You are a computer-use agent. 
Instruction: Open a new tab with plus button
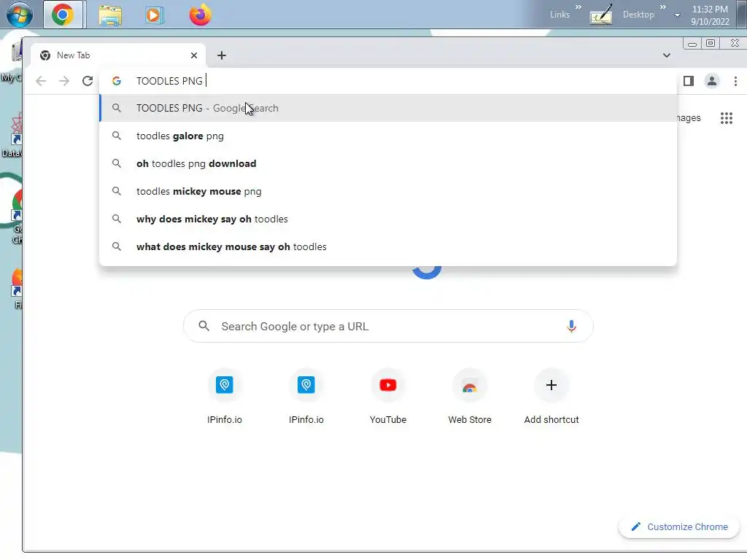222,55
